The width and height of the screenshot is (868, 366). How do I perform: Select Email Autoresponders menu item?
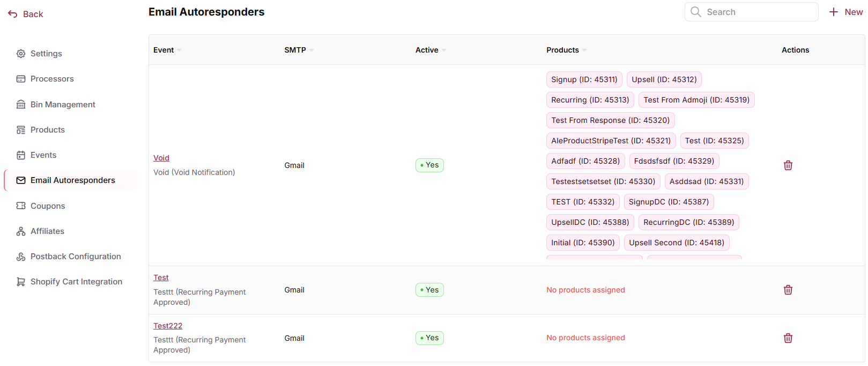click(71, 180)
